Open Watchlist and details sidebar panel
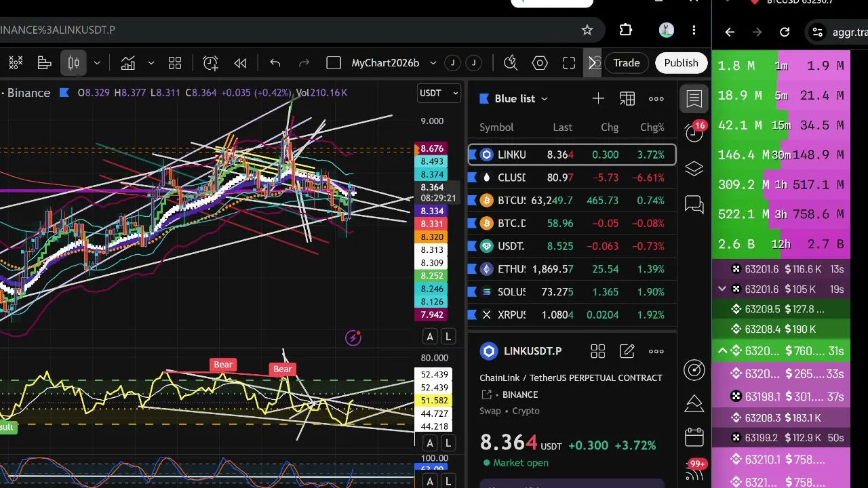Screen dimensions: 868x488 click(x=694, y=99)
